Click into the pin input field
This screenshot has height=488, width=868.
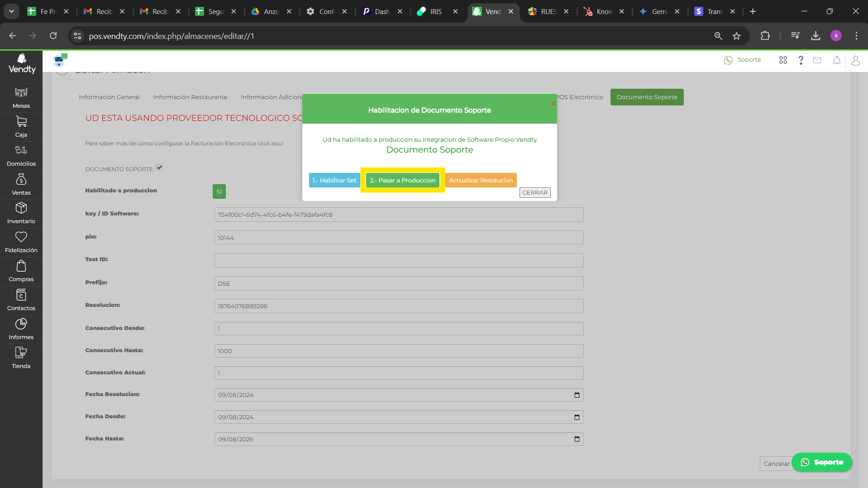pyautogui.click(x=399, y=238)
